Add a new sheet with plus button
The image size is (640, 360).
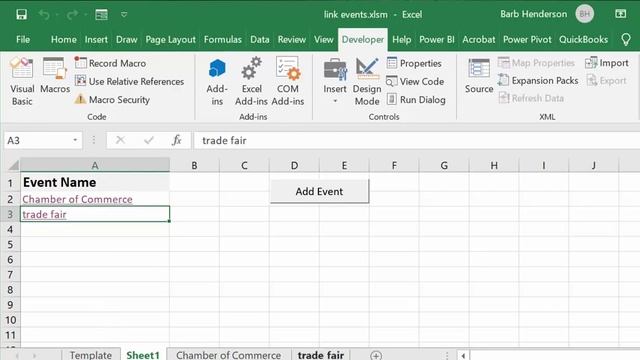point(376,356)
